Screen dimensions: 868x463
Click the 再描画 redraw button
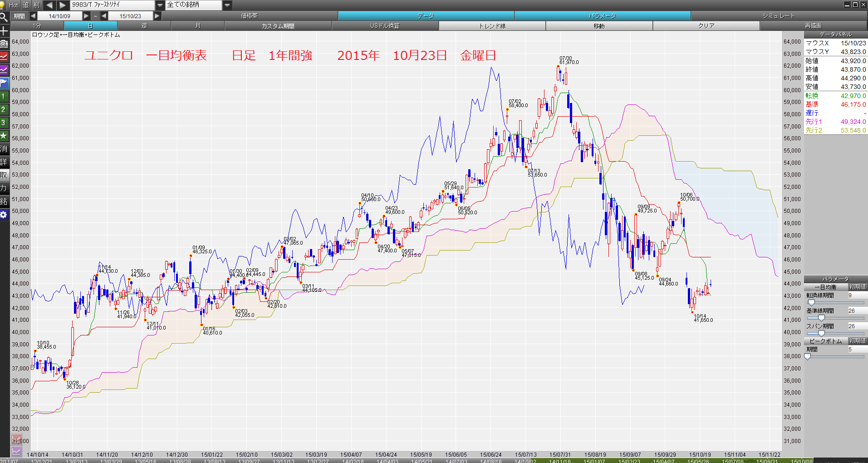814,26
